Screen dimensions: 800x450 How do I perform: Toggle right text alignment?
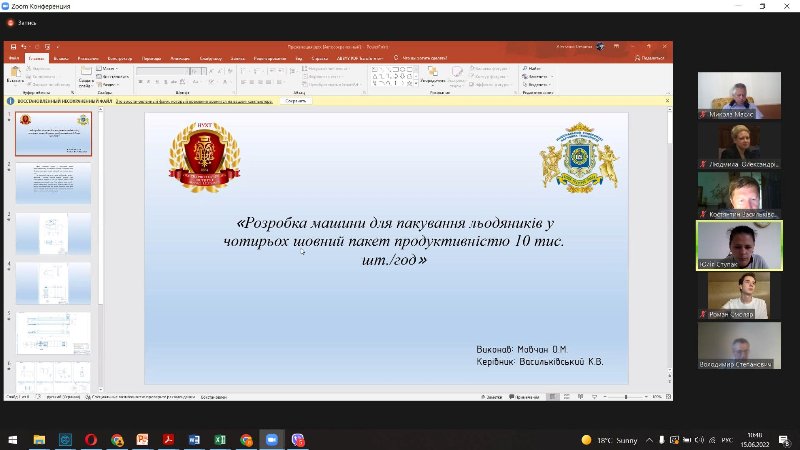260,82
